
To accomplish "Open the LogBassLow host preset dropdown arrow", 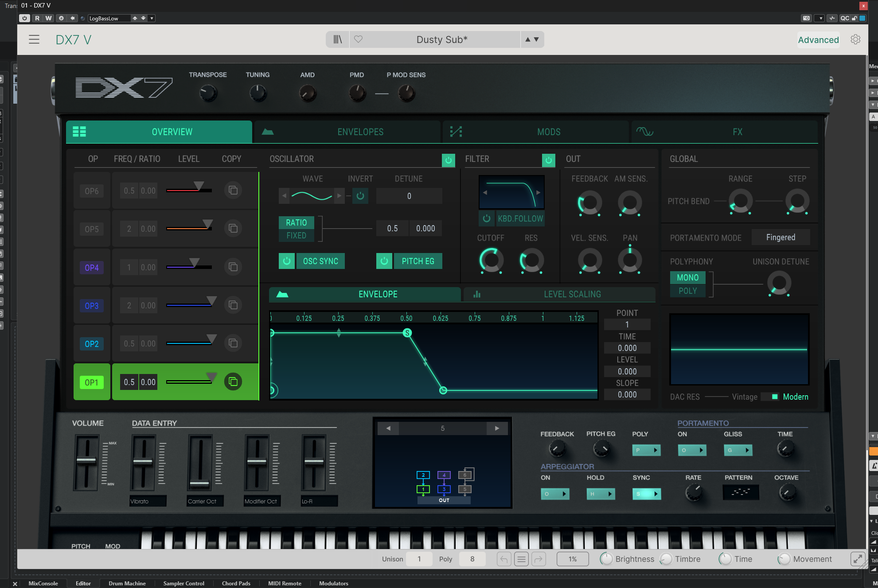I will point(152,18).
